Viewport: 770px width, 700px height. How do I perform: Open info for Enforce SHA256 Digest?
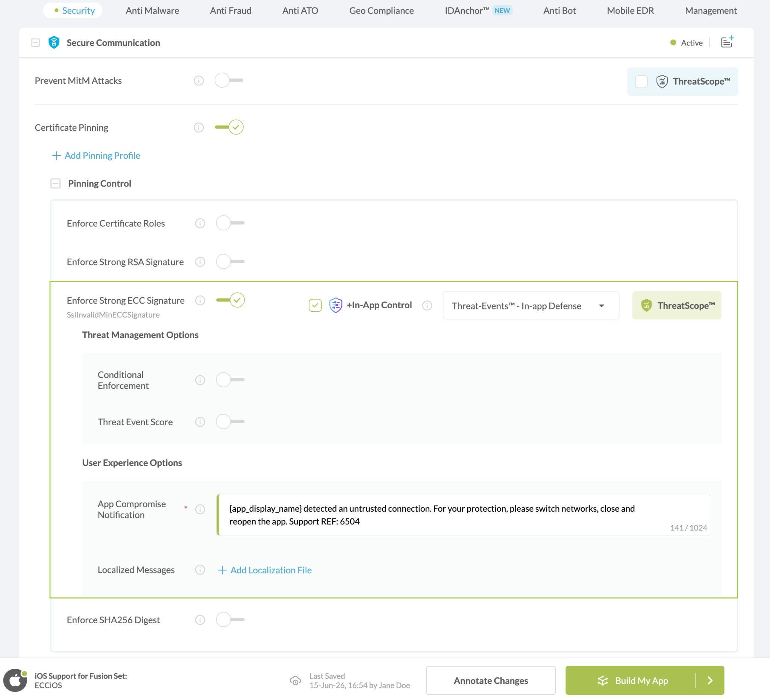pos(200,620)
